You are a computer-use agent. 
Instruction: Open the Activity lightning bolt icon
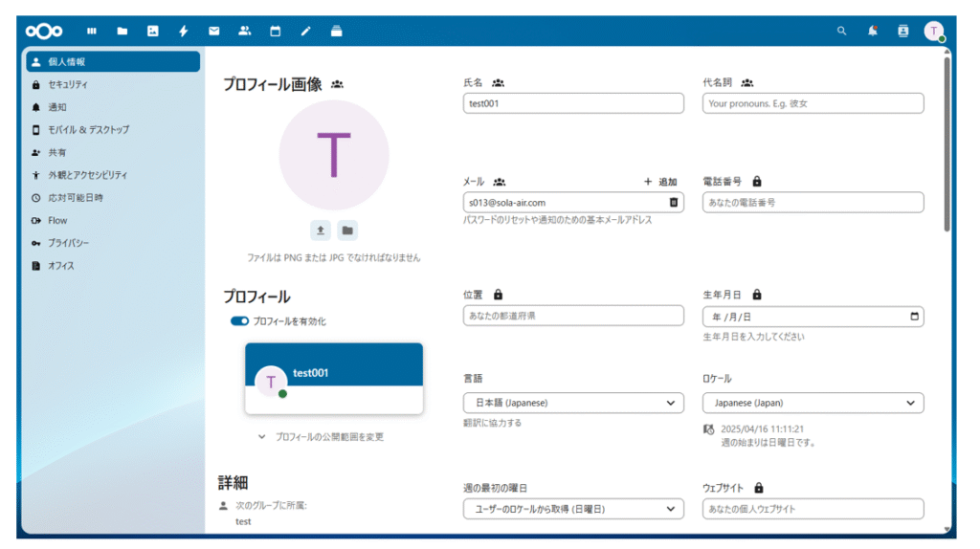tap(183, 31)
